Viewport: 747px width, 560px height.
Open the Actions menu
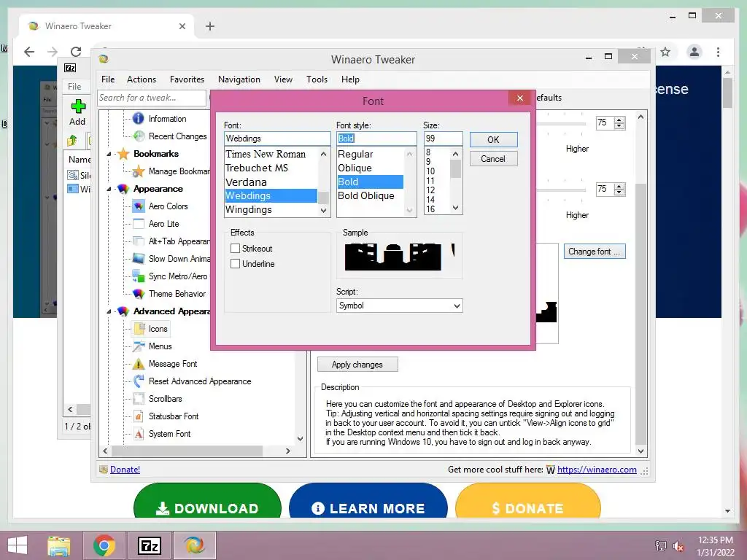click(x=142, y=79)
